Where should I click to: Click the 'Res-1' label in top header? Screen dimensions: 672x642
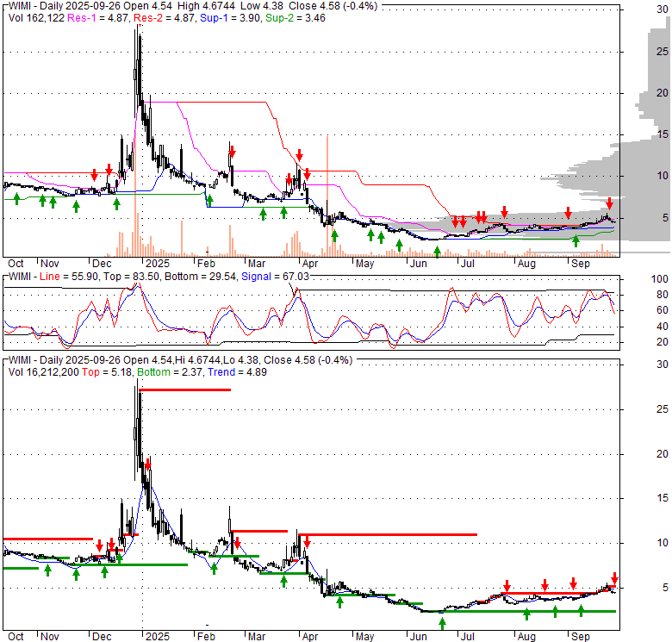tap(82, 18)
